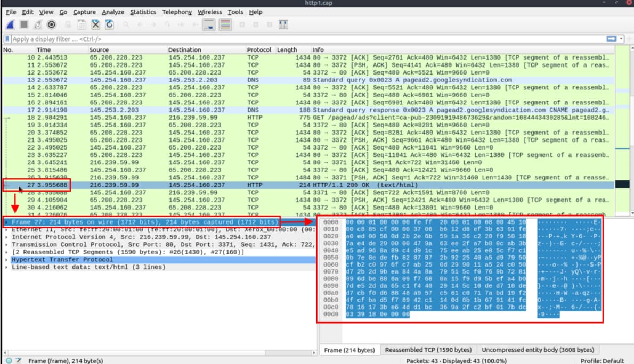Open the View menu
Image resolution: width=634 pixels, height=364 pixels.
pyautogui.click(x=46, y=12)
